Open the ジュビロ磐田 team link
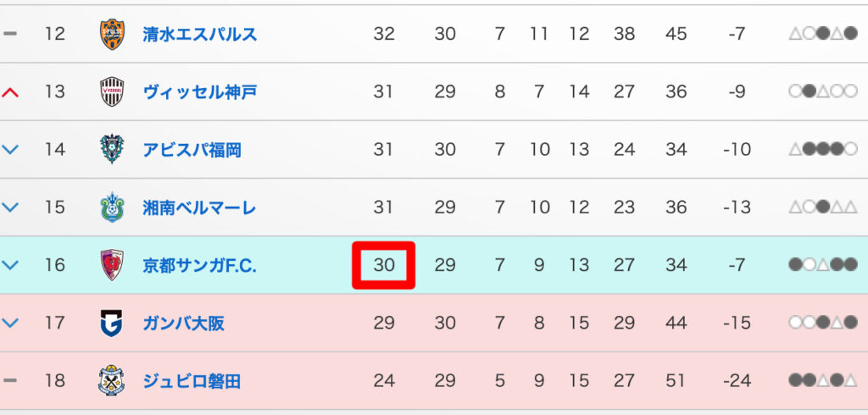 192,381
